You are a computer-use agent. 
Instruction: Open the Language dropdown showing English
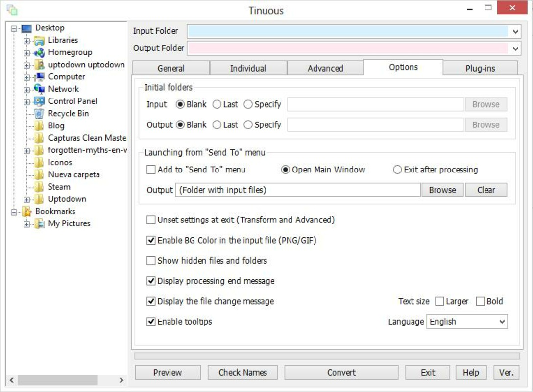467,321
